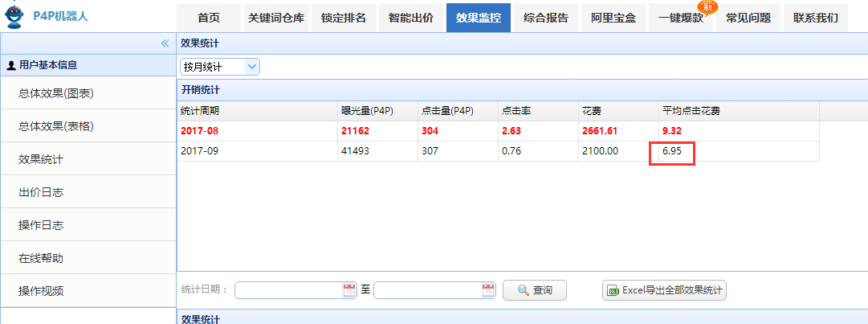Image resolution: width=868 pixels, height=324 pixels.
Task: Select the 2017-09 row cell
Action: pyautogui.click(x=258, y=150)
